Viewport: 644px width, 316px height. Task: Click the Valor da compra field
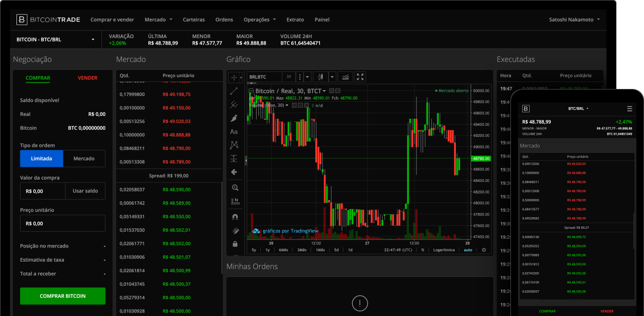43,191
